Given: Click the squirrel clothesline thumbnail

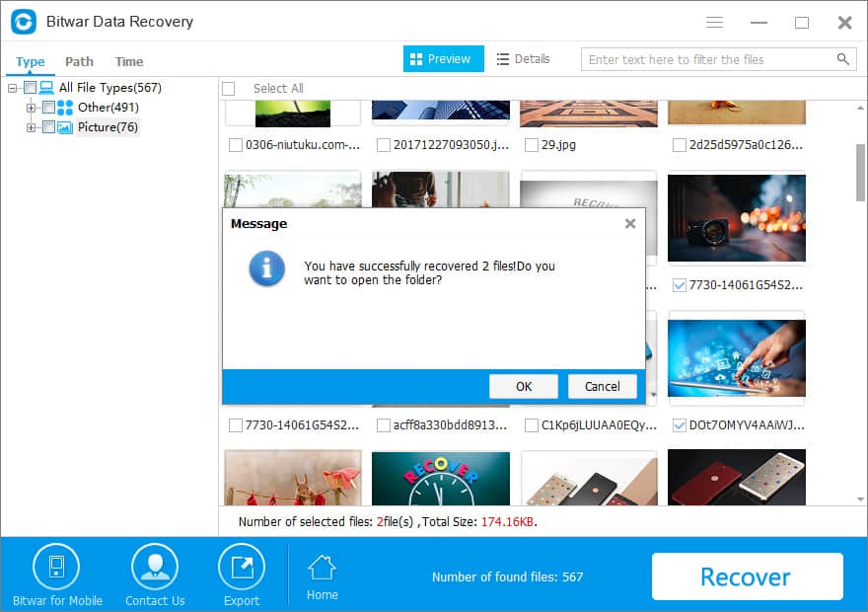Looking at the screenshot, I should click(x=293, y=479).
